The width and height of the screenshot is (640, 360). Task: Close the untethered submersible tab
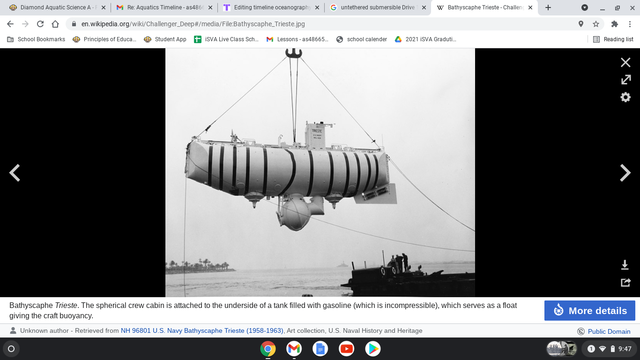coord(424,7)
